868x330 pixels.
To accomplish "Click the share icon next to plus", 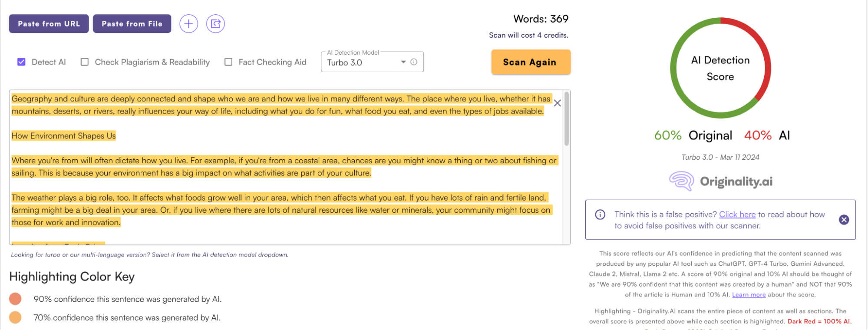I will click(x=215, y=23).
